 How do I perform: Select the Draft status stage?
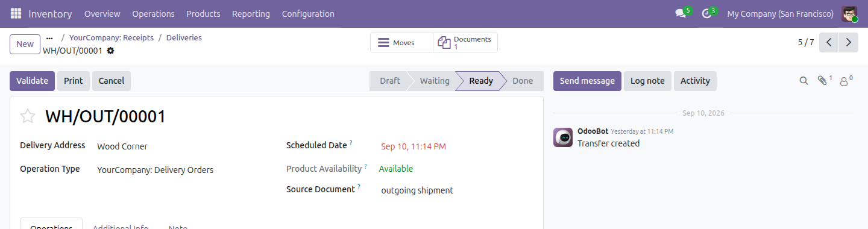coord(389,81)
